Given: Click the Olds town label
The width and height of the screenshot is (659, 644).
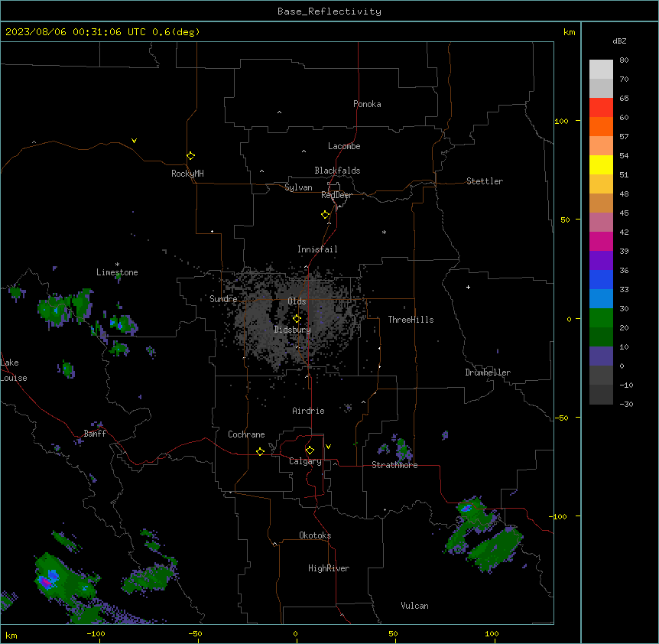Looking at the screenshot, I should (297, 301).
